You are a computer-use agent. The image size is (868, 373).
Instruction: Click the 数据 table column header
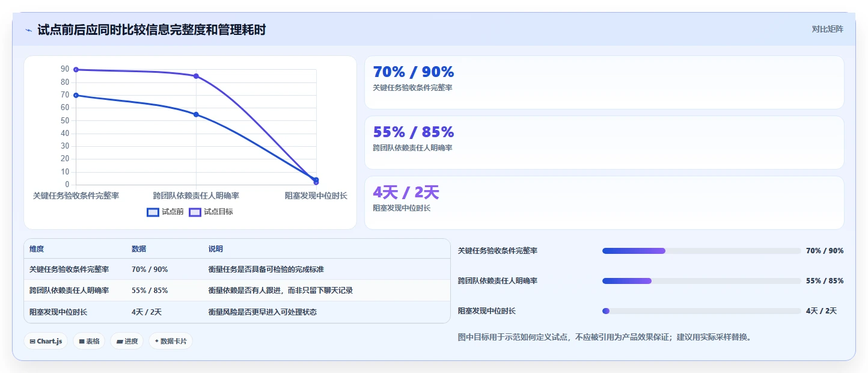139,249
